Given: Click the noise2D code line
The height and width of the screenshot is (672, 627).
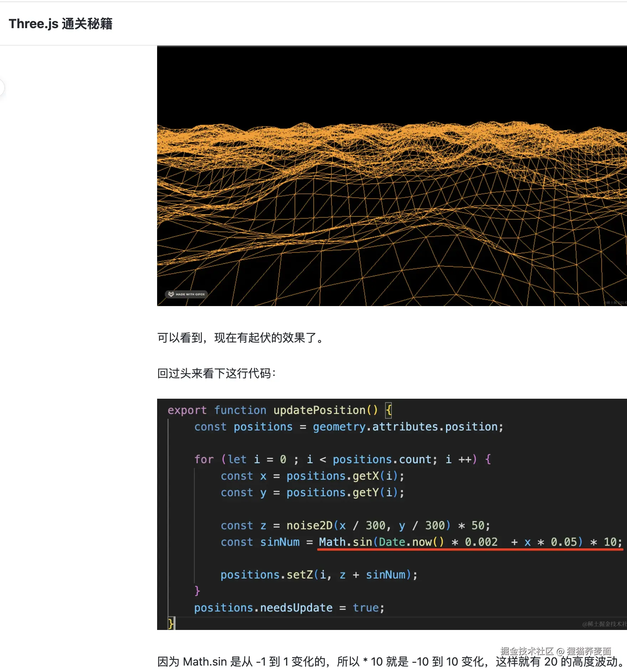Looking at the screenshot, I should pos(355,526).
